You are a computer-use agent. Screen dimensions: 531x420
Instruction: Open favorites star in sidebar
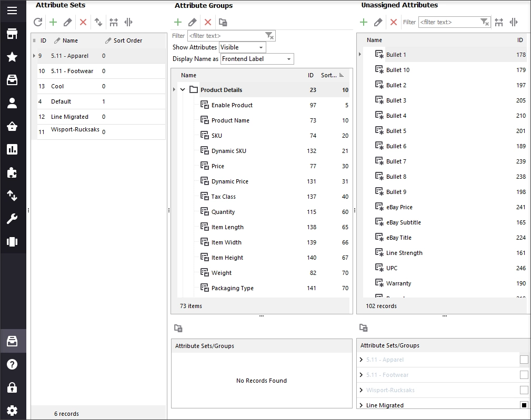coord(12,57)
